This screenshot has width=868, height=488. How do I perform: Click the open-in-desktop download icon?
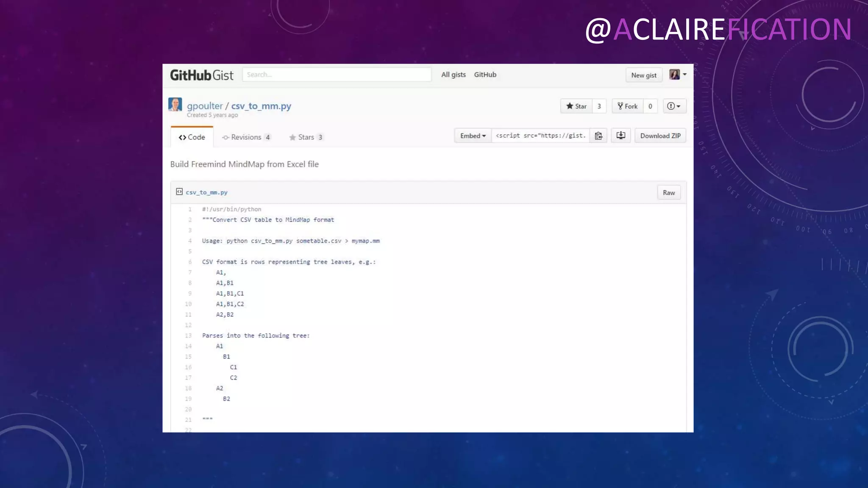pos(620,136)
